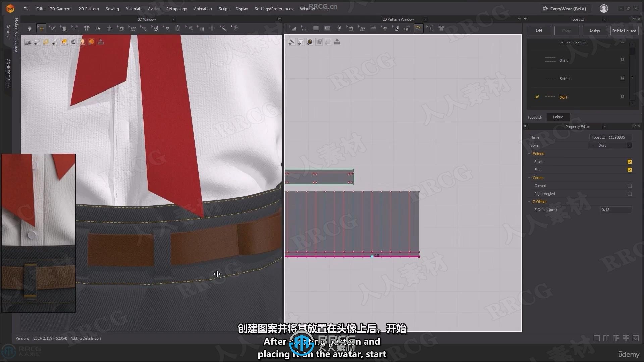Open the user account profile icon
This screenshot has height=362, width=644.
coord(604,9)
